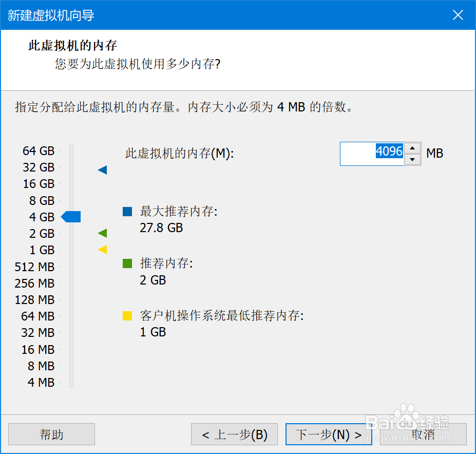Click the 2 GB value under 推荐内存

click(x=153, y=280)
